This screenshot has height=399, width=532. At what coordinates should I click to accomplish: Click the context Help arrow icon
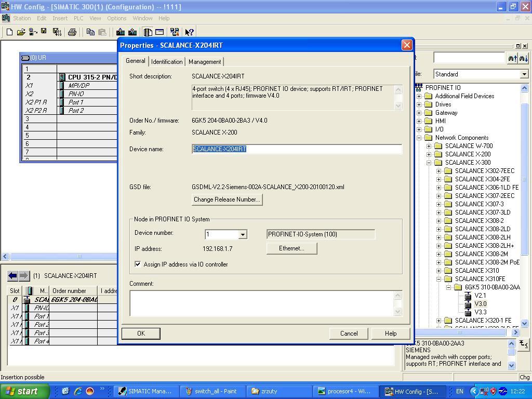point(189,32)
